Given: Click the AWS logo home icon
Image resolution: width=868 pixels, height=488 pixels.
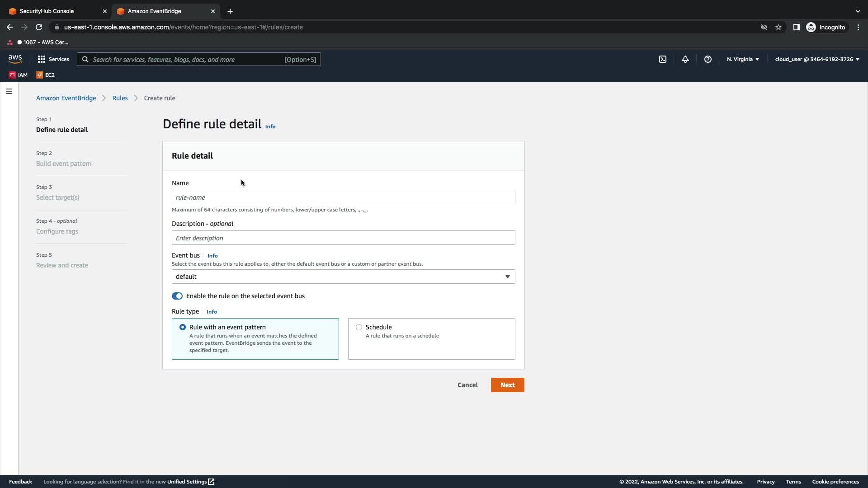Looking at the screenshot, I should 15,59.
